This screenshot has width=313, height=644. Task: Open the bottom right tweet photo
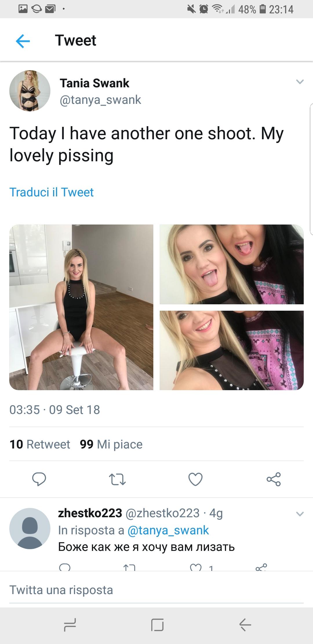232,350
